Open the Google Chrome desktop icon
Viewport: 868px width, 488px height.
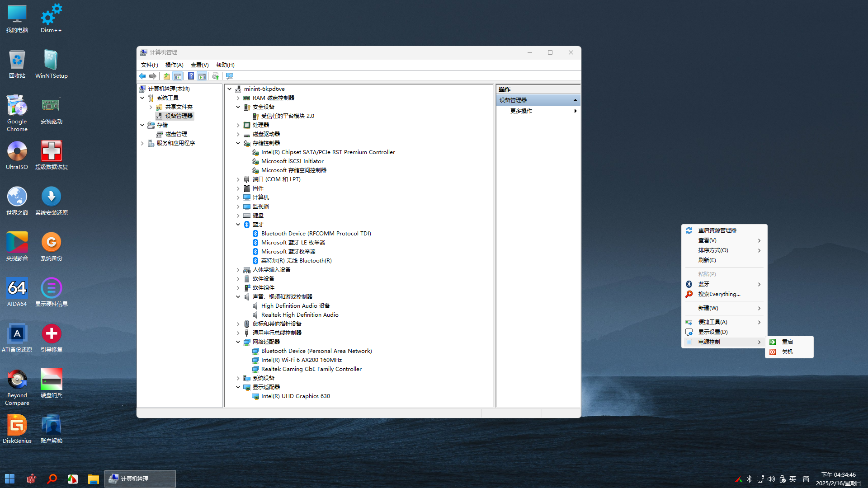(x=17, y=113)
